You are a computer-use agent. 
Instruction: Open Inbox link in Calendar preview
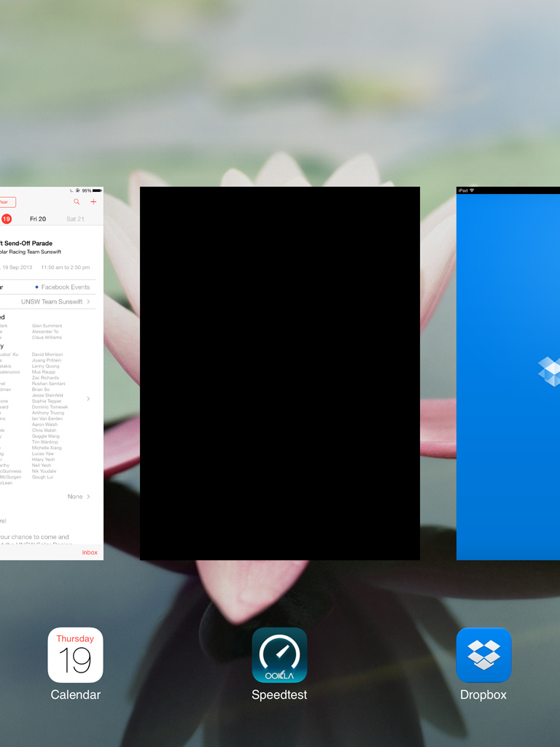tap(90, 552)
